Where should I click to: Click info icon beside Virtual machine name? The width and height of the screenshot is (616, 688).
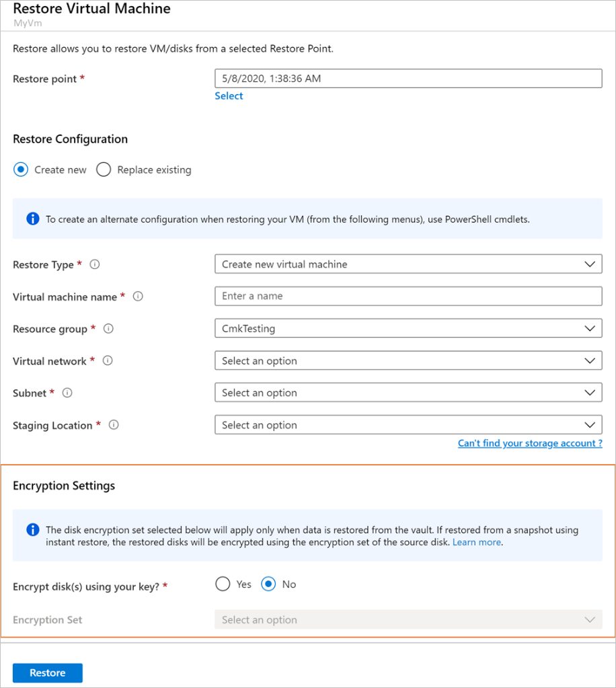click(138, 297)
